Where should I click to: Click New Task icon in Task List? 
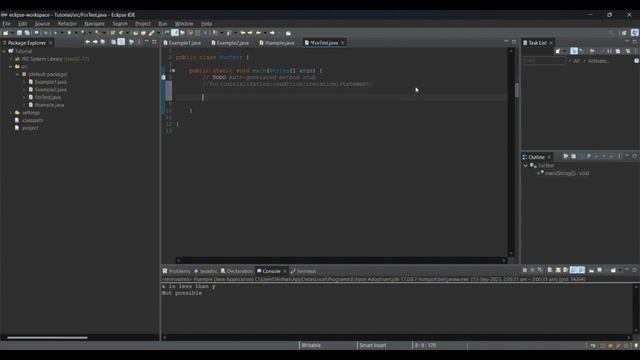point(558,51)
